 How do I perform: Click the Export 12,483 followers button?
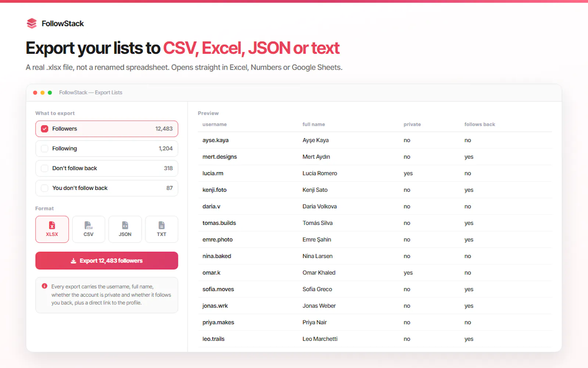pos(107,261)
